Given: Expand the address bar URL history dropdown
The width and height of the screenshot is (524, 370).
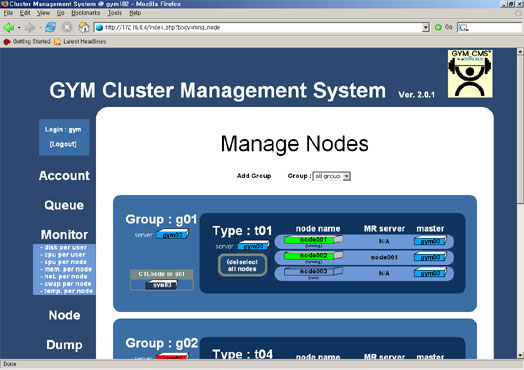Looking at the screenshot, I should [x=425, y=27].
